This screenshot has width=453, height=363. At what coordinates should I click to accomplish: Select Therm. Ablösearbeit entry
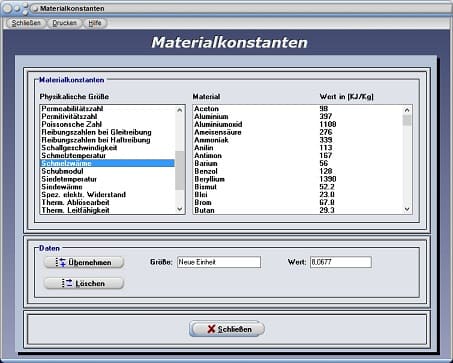tap(107, 203)
